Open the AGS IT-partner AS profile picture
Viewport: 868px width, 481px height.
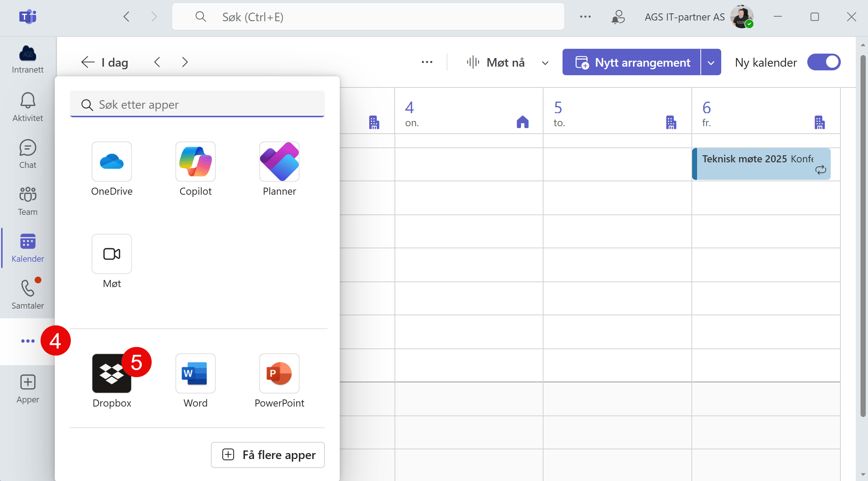click(742, 17)
